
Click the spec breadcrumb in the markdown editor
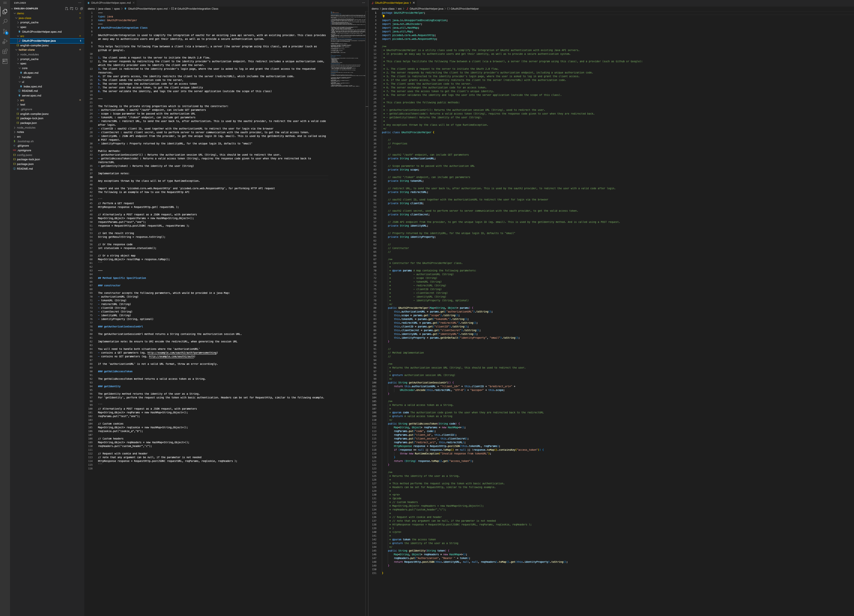point(117,8)
